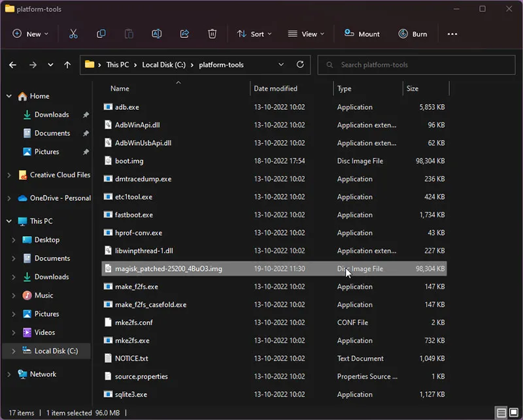Click the Mount button
The height and width of the screenshot is (420, 523).
[x=361, y=34]
